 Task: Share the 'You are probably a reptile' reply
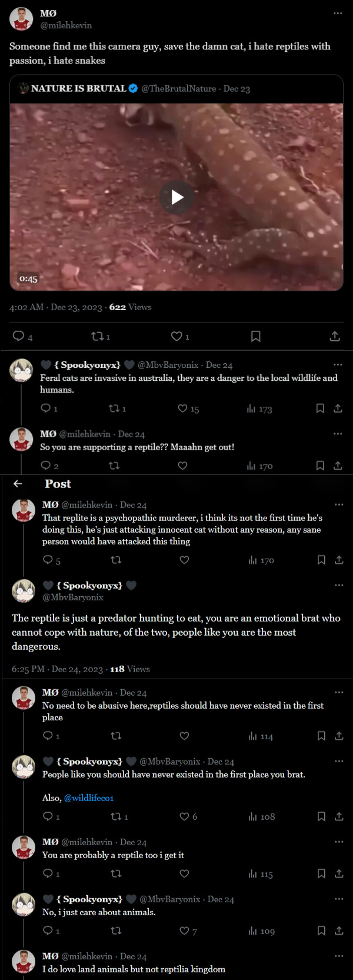pyautogui.click(x=339, y=873)
